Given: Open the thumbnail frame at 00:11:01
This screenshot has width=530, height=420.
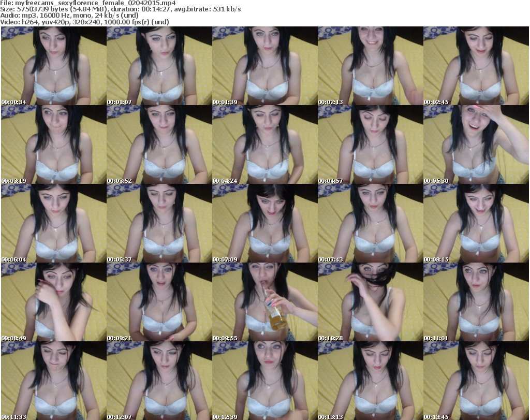Looking at the screenshot, I should click(x=476, y=302).
